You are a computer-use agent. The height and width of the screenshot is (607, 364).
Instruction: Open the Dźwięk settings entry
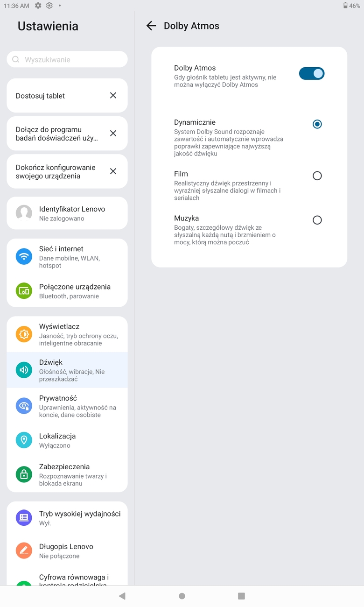(x=67, y=370)
